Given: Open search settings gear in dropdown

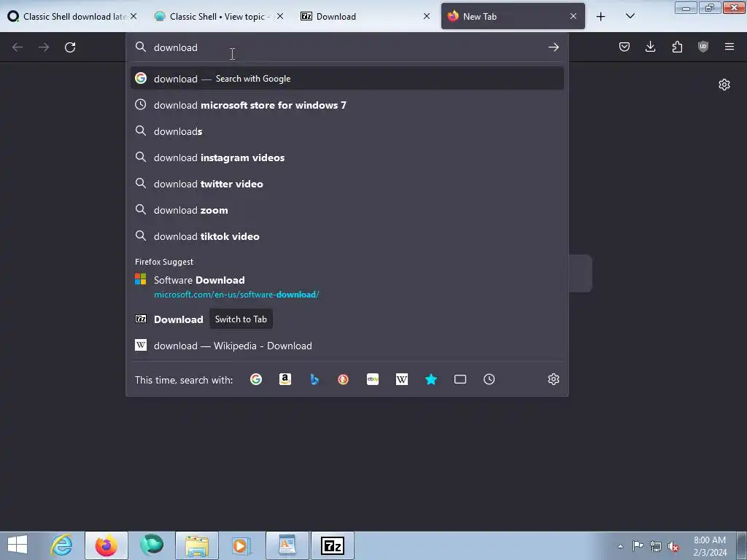Looking at the screenshot, I should (553, 379).
